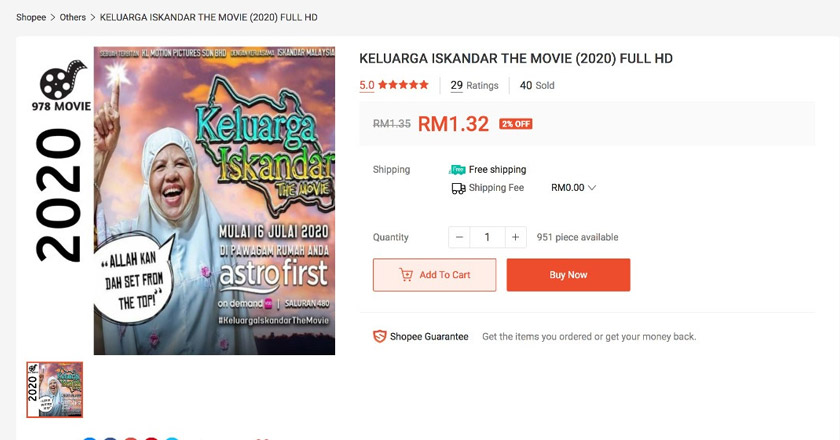The height and width of the screenshot is (440, 840).
Task: Click the 5.0 rating score
Action: click(366, 85)
